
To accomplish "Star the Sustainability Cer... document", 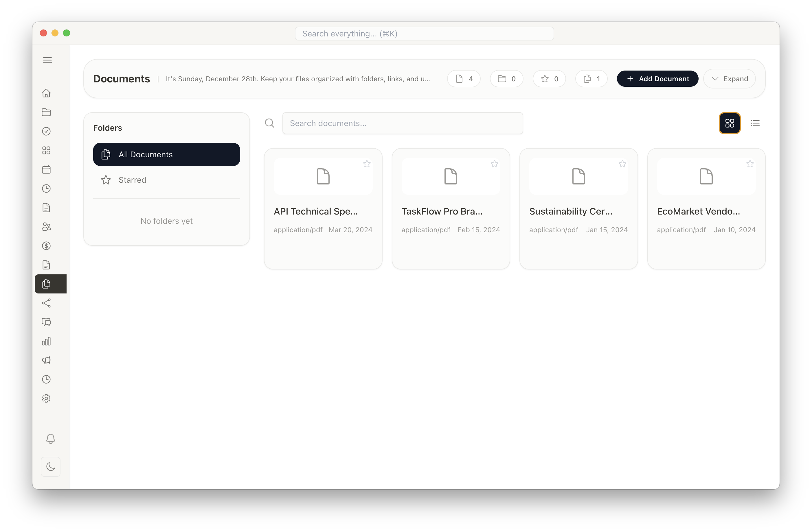I will click(622, 164).
